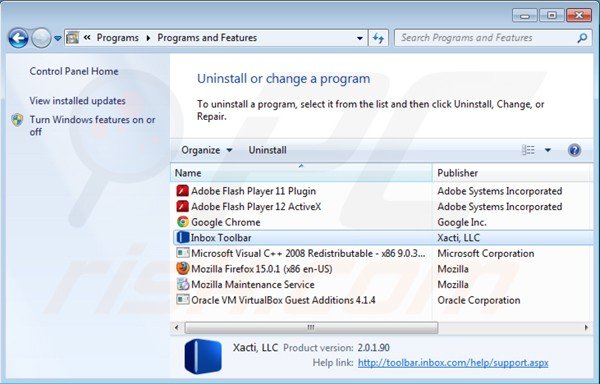
Task: Select Adobe Flash Player 12 ActiveX
Action: point(256,207)
